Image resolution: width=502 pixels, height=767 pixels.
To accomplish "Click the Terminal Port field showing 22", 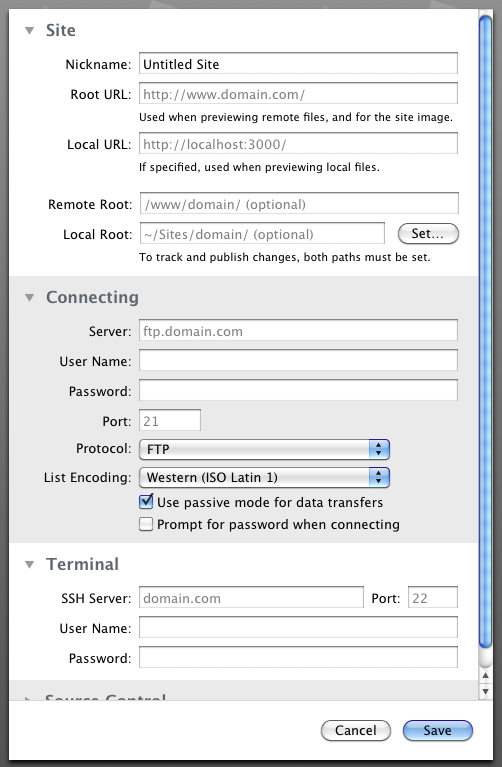I will click(x=433, y=598).
